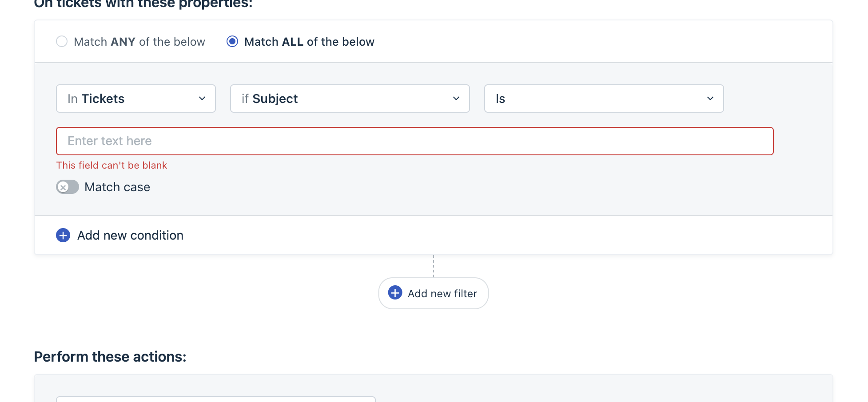Viewport: 868px width, 402px height.
Task: Click the Add new condition text link
Action: (x=131, y=235)
